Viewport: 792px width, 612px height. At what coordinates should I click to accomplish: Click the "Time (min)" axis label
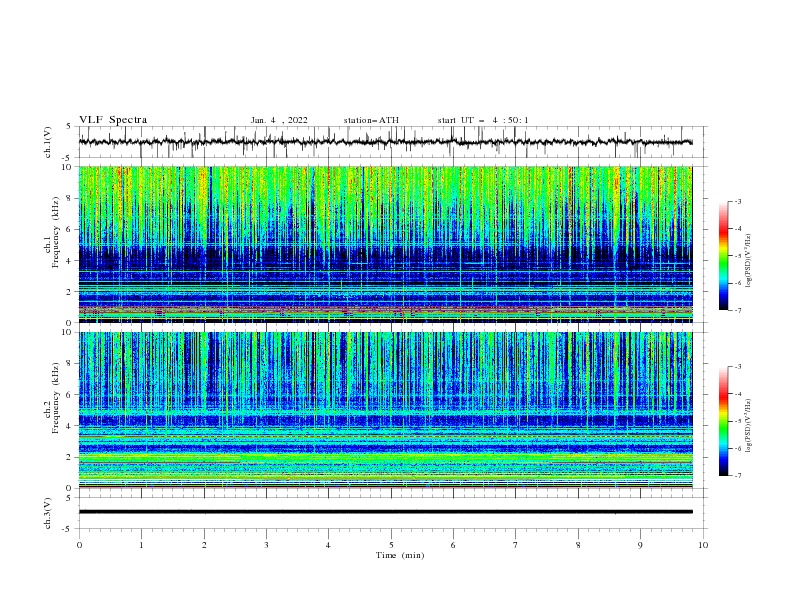click(400, 555)
